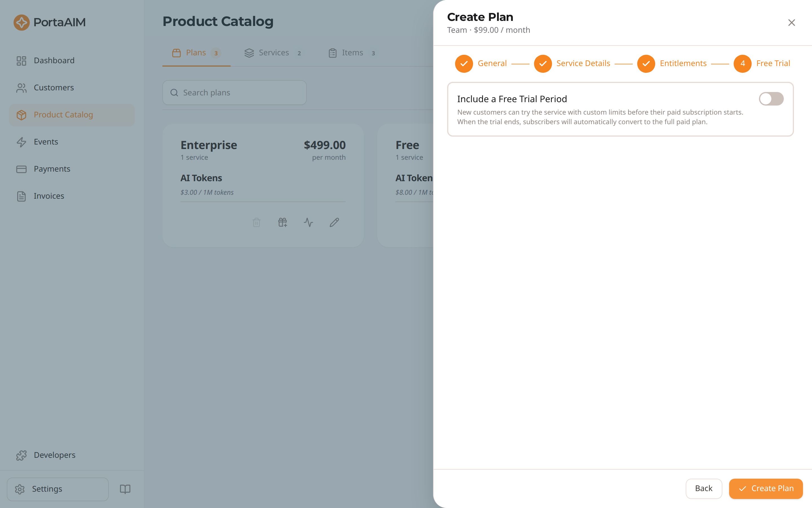The height and width of the screenshot is (508, 812).
Task: Open the Payments page
Action: 72,169
